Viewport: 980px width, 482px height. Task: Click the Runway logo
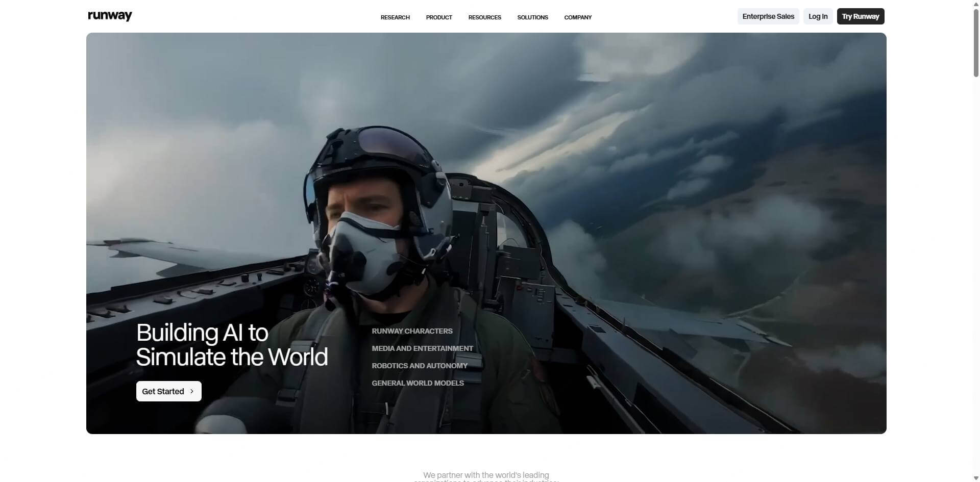coord(110,16)
